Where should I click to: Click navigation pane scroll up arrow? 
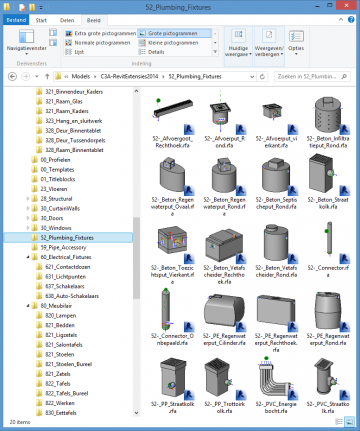[136, 91]
